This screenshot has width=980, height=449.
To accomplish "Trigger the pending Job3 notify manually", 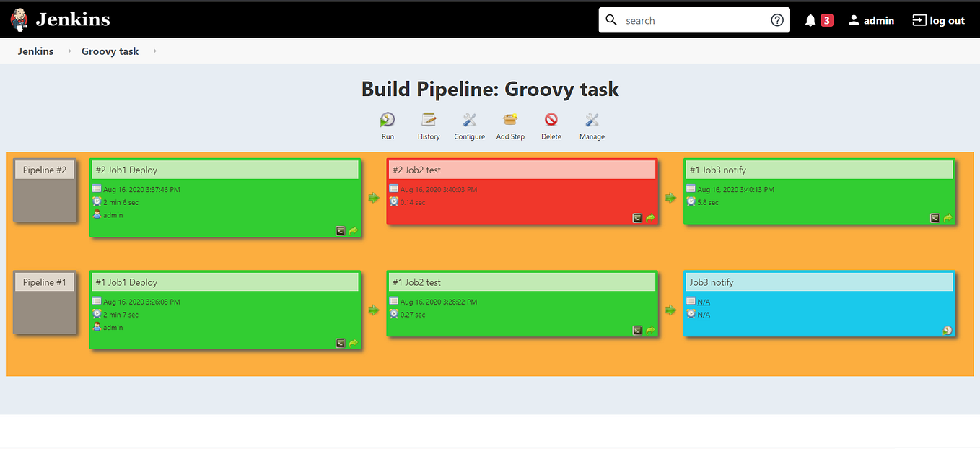I will coord(946,330).
